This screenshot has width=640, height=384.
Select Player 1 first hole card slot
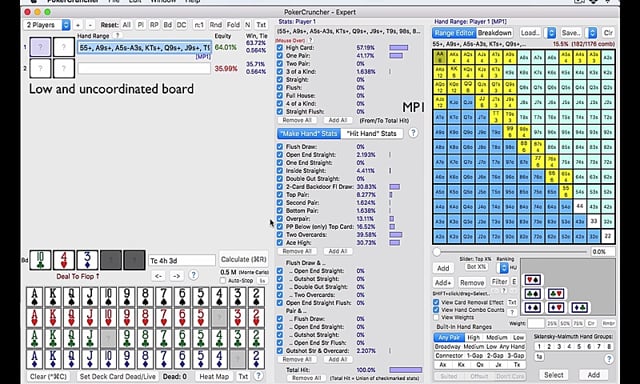[x=40, y=47]
